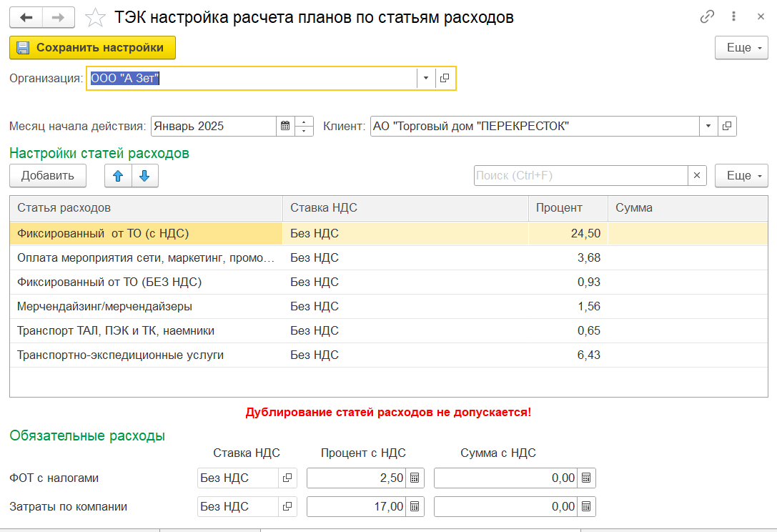Click the Поиск search input field

point(580,176)
